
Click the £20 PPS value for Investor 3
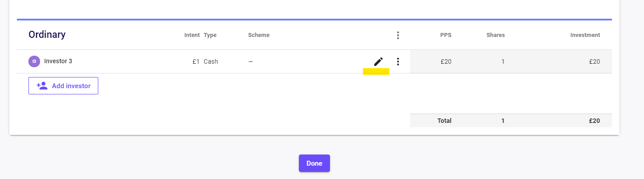click(x=446, y=62)
